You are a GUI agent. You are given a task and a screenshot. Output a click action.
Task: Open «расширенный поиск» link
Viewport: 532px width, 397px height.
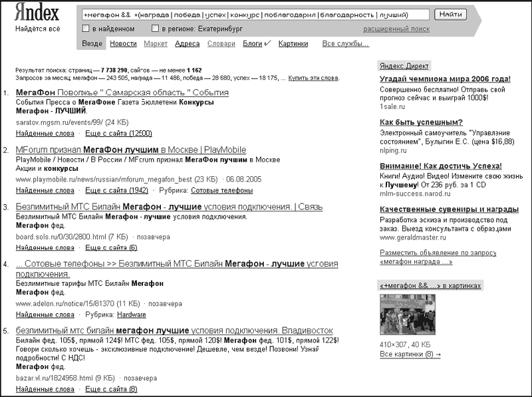(x=396, y=29)
